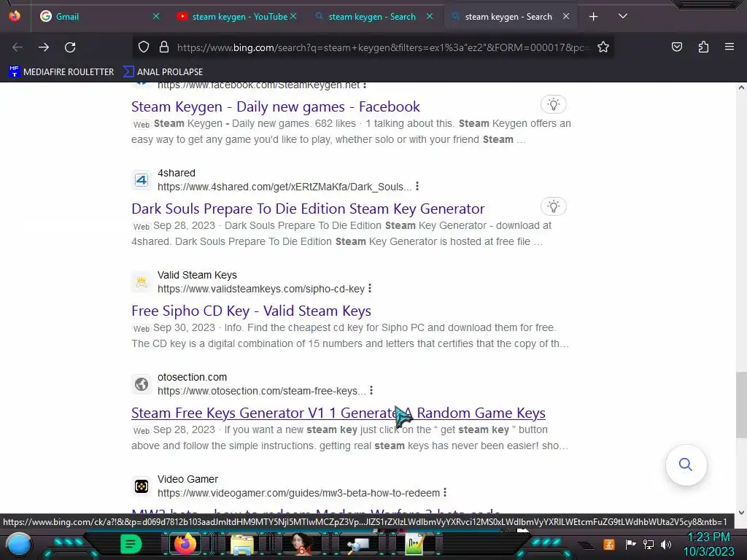Save page to Pocket
Image resolution: width=747 pixels, height=560 pixels.
tap(676, 47)
